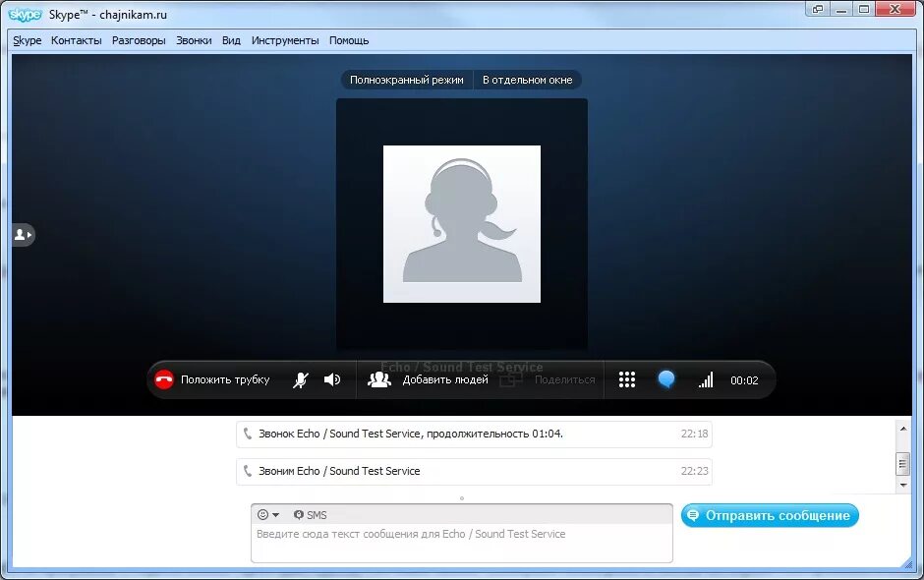Screen dimensions: 924x580
Task: Click the chat pane splitter dot
Action: 462,498
